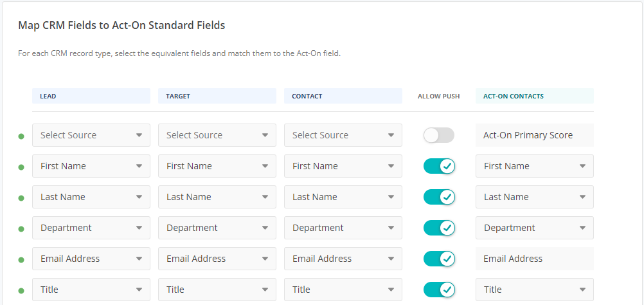This screenshot has height=305, width=644.
Task: Click the ALLOW PUSH column label
Action: tap(438, 96)
